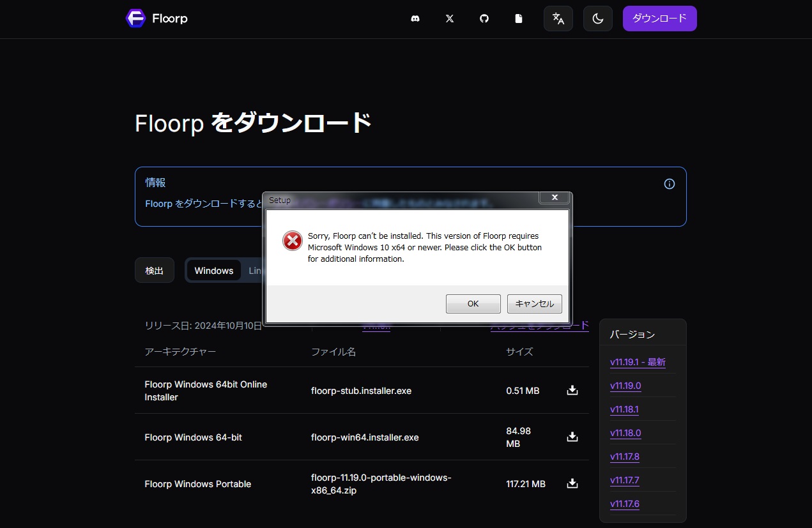Open the Discord icon link

tap(415, 19)
